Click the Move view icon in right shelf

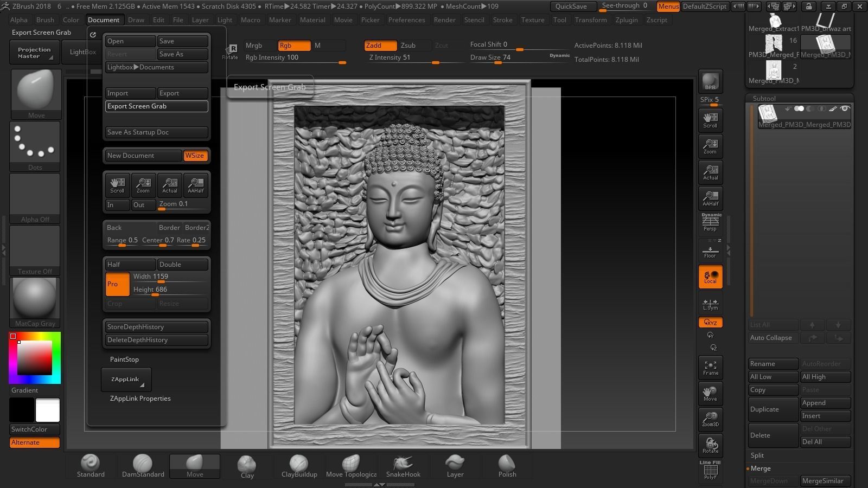click(x=710, y=394)
